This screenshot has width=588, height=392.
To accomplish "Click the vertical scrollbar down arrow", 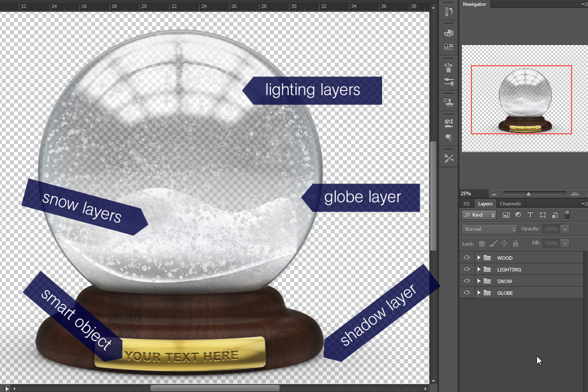I will [x=433, y=381].
